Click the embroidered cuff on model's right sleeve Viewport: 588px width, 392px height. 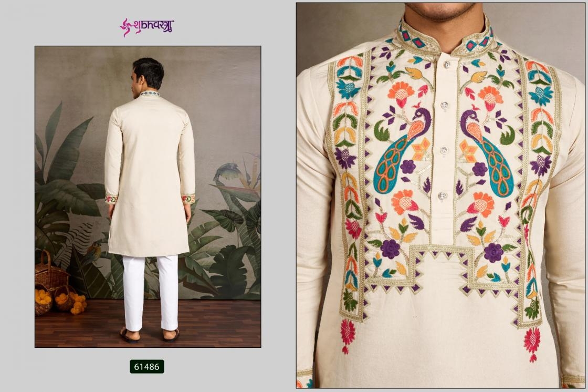(x=188, y=199)
